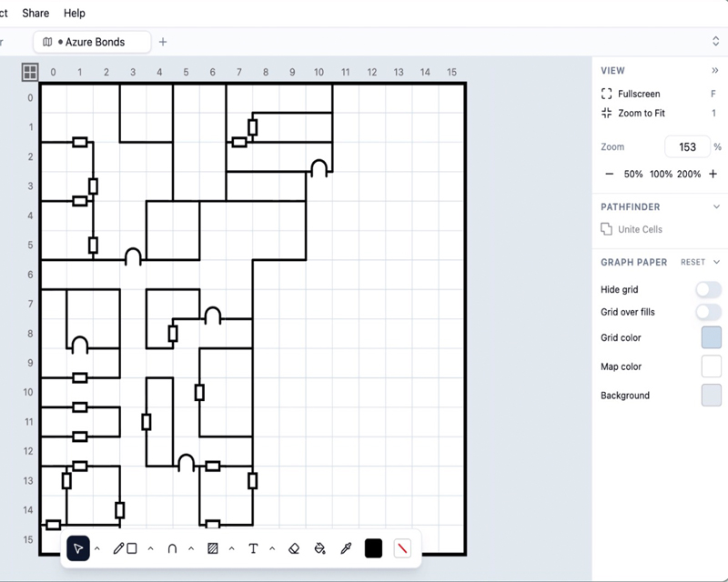Select the Text tool

point(253,548)
